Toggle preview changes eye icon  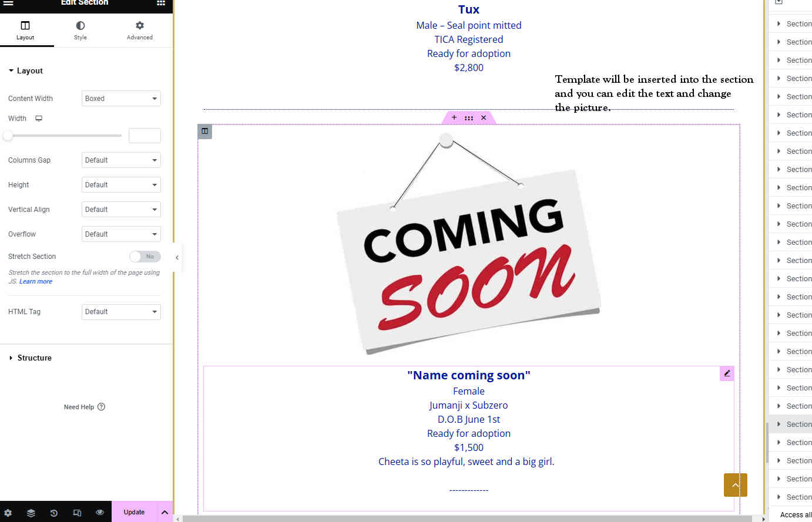[x=100, y=513]
